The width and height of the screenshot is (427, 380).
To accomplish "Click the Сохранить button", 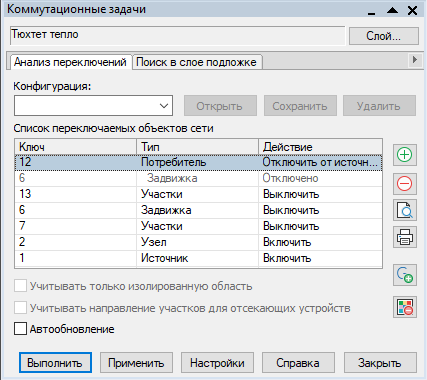I will (x=300, y=106).
